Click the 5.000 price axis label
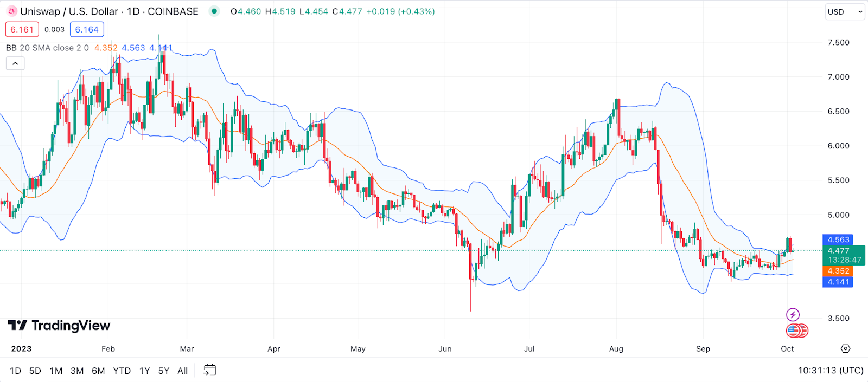Screen dimensions: 868x382 tap(838, 215)
